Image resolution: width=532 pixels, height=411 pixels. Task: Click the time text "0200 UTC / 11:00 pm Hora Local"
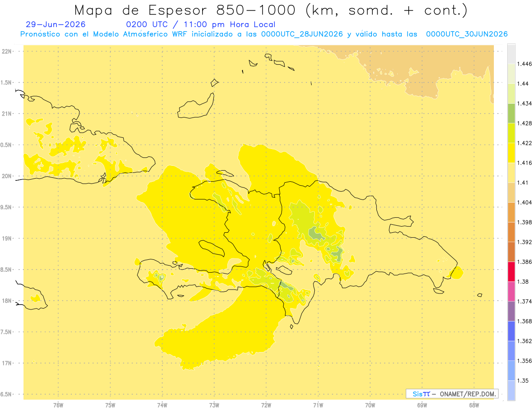[201, 24]
